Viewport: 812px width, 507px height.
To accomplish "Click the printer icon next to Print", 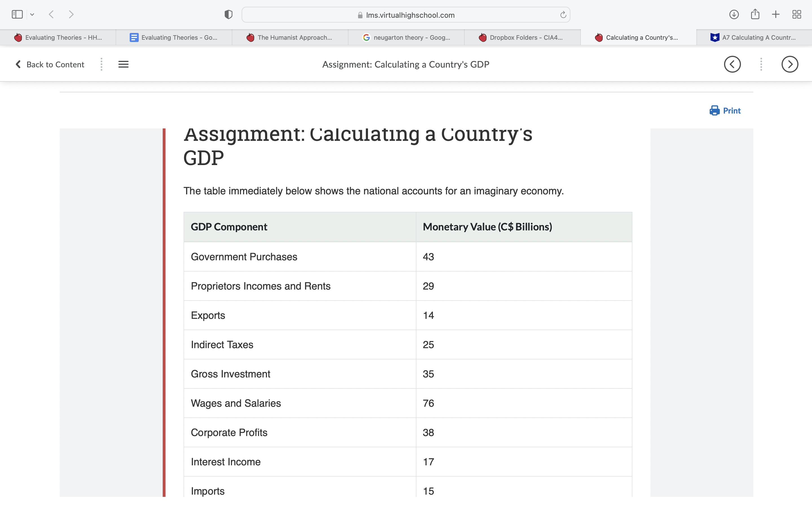I will (714, 110).
